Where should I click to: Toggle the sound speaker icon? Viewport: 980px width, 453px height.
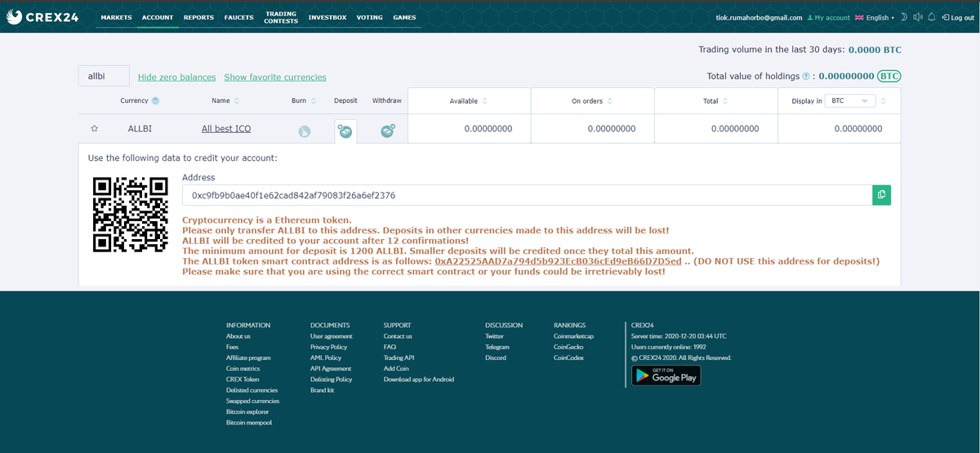tap(917, 17)
